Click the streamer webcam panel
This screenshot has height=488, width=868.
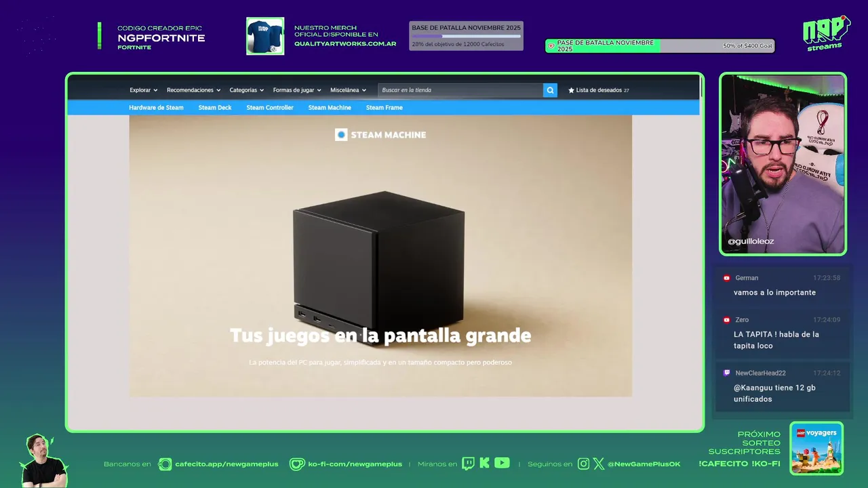783,164
